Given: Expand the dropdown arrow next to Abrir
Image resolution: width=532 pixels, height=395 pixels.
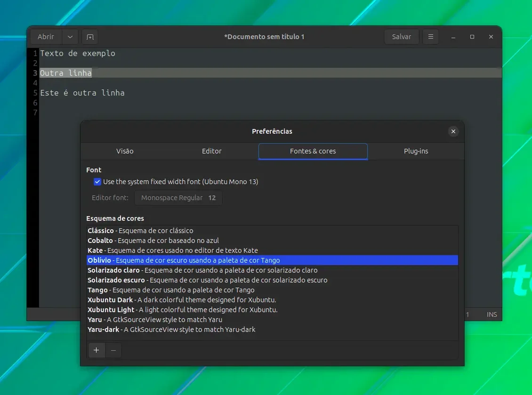Looking at the screenshot, I should [x=70, y=37].
